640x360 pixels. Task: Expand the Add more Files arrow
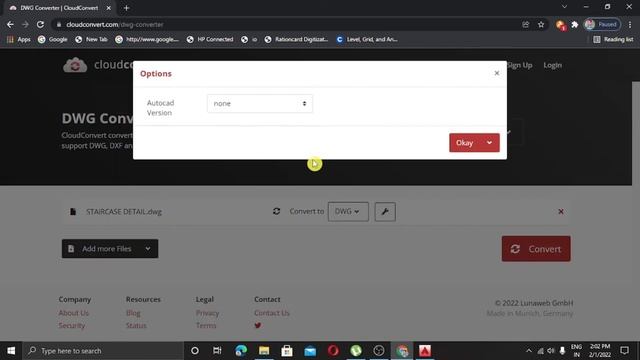pos(148,249)
